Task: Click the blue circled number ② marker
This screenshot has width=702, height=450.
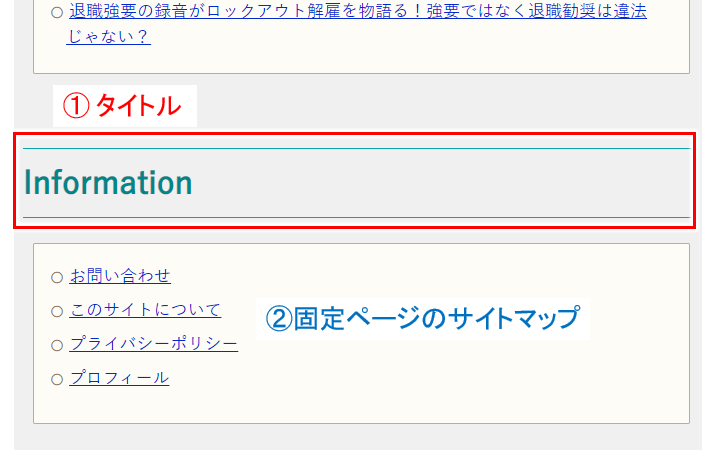Action: pos(279,319)
